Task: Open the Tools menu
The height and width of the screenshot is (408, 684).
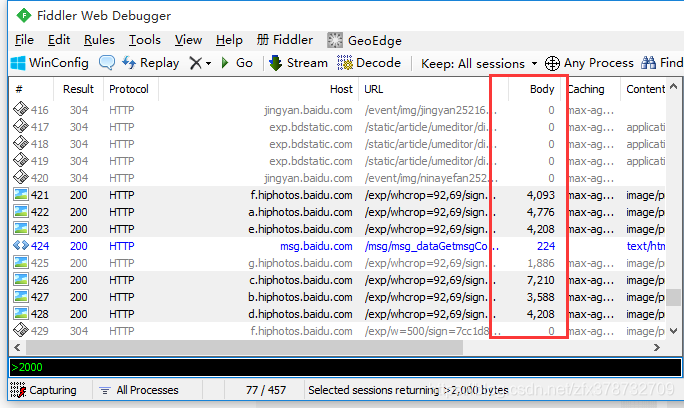Action: pyautogui.click(x=144, y=40)
